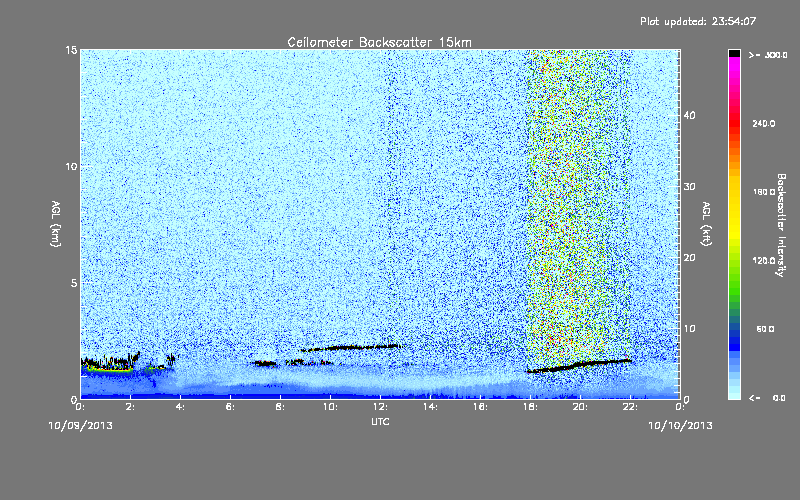Click the '30' tick on kft axis

coord(689,187)
